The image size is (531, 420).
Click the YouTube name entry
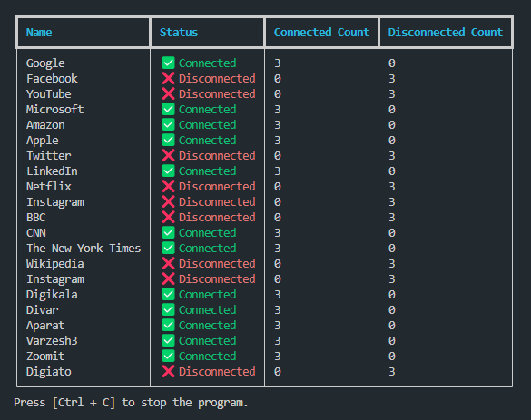pyautogui.click(x=49, y=93)
